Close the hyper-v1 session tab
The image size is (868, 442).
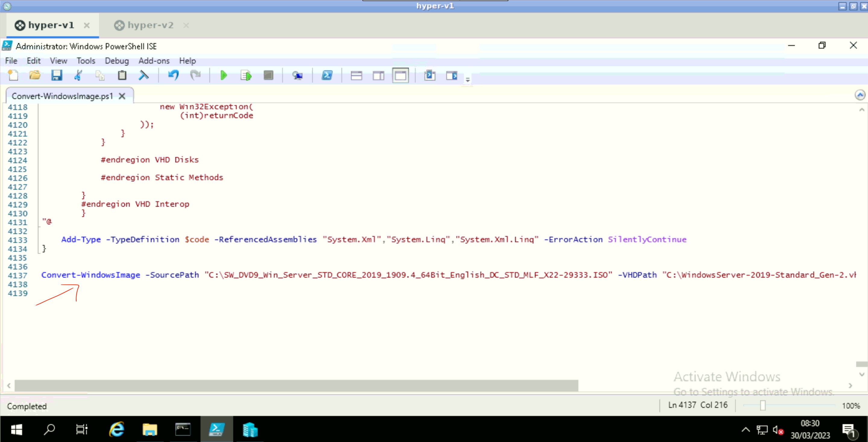point(87,25)
